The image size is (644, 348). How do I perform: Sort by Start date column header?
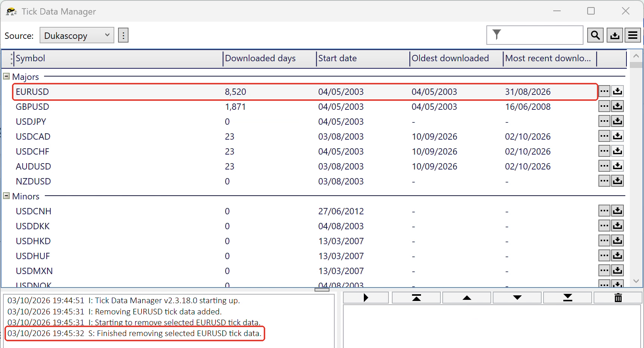coord(363,59)
